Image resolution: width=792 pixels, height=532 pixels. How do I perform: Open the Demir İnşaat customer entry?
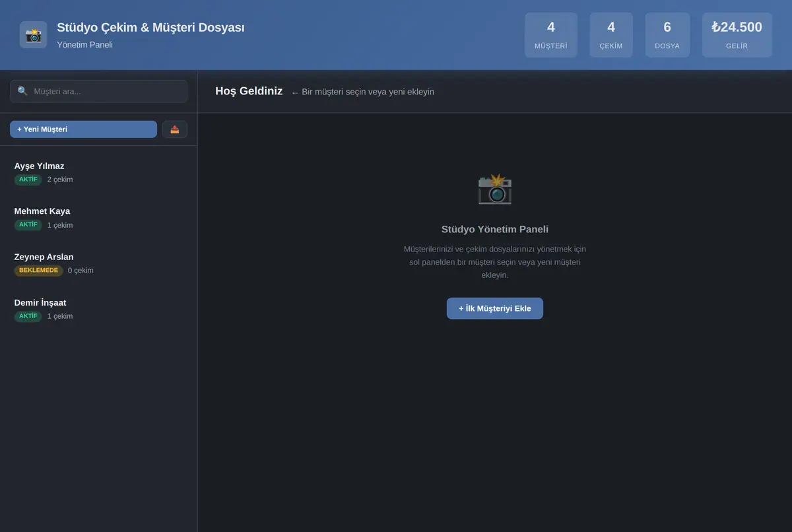98,309
